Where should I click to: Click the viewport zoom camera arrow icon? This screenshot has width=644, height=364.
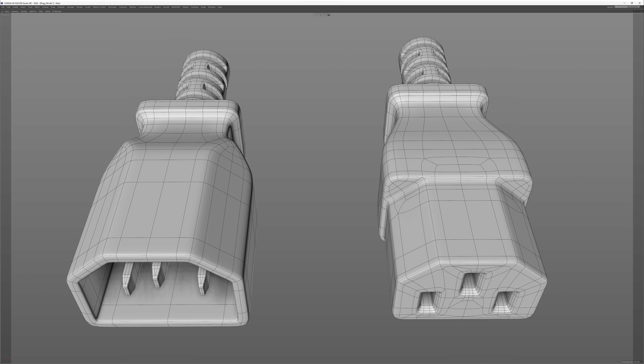pos(636,11)
